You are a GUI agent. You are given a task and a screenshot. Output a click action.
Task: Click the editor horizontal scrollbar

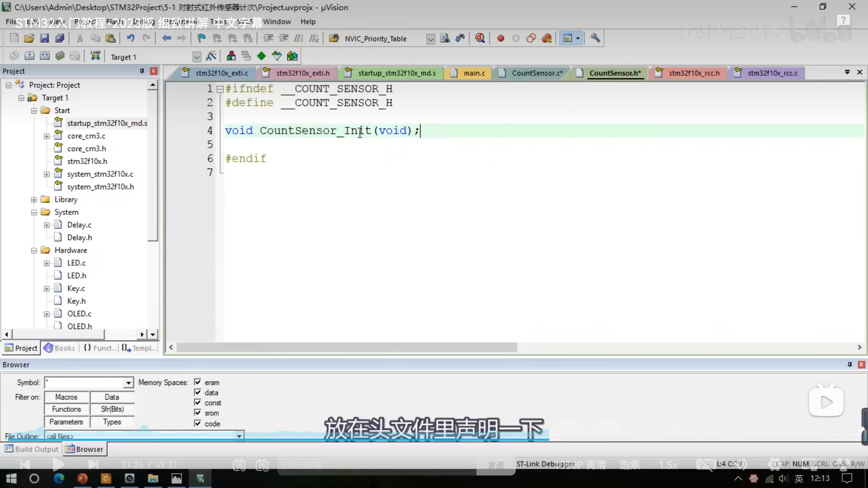[346, 347]
